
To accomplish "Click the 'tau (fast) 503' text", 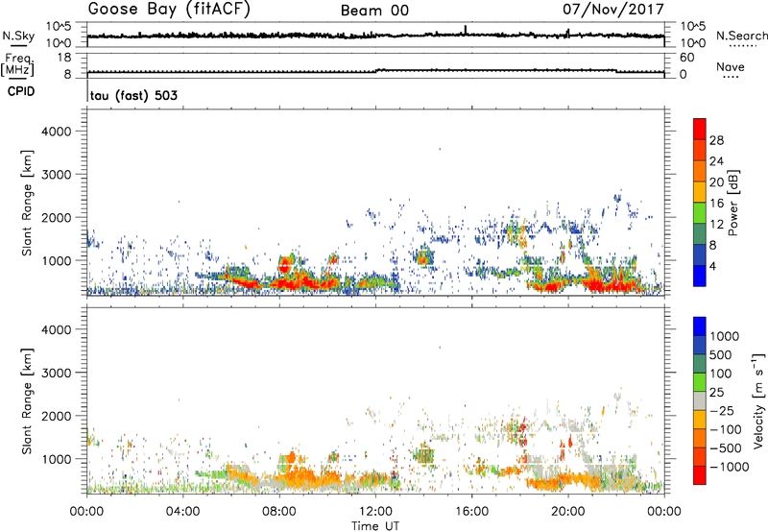I will point(133,95).
